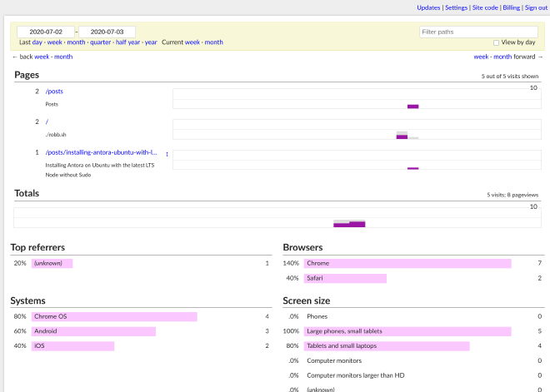Image resolution: width=550 pixels, height=392 pixels.
Task: Select the iOS system row
Action: 142,346
